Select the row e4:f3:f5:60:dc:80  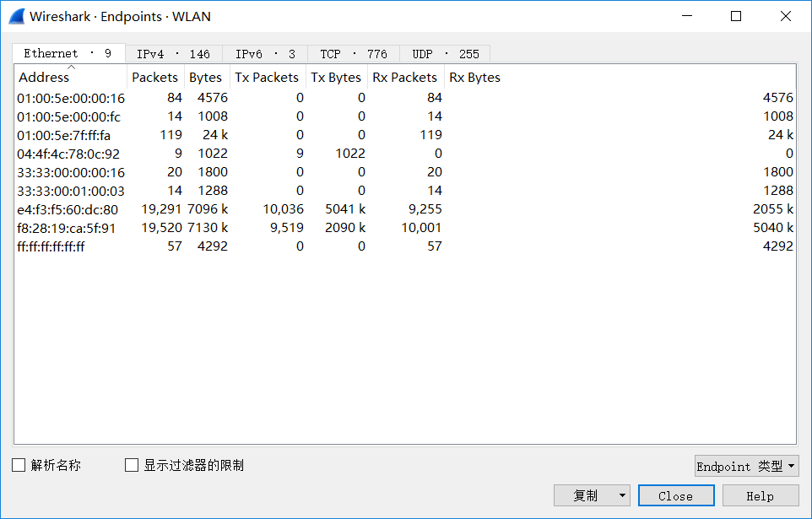405,209
